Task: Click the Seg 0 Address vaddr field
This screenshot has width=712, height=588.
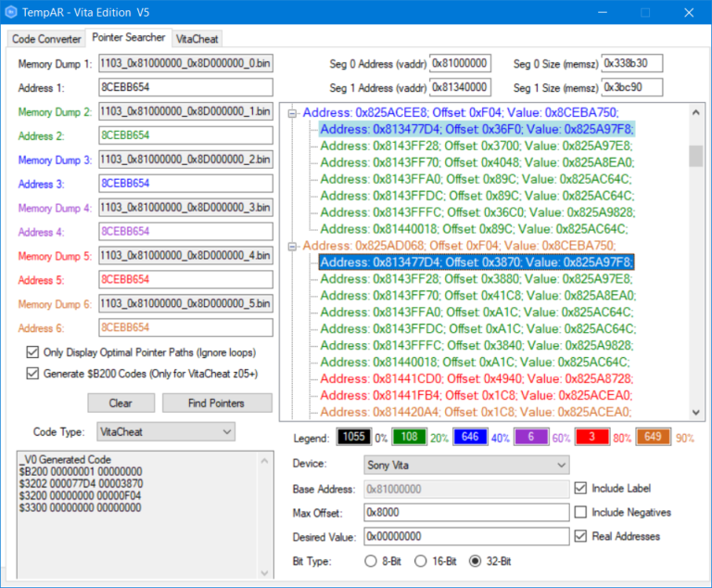Action: [x=460, y=63]
